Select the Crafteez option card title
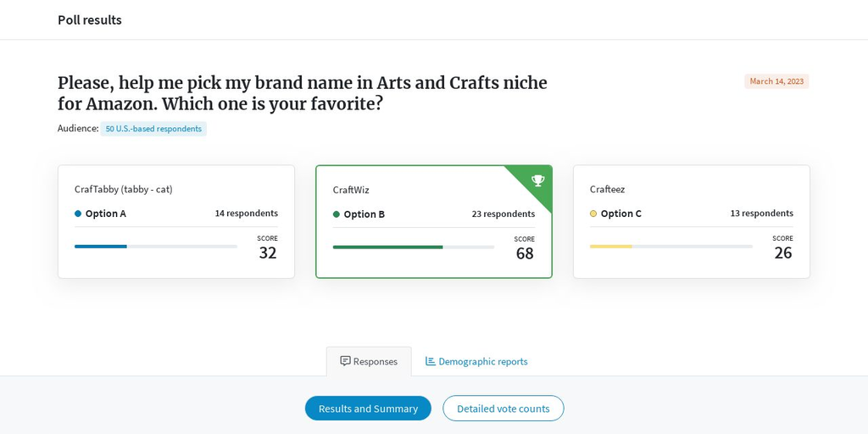 tap(607, 189)
